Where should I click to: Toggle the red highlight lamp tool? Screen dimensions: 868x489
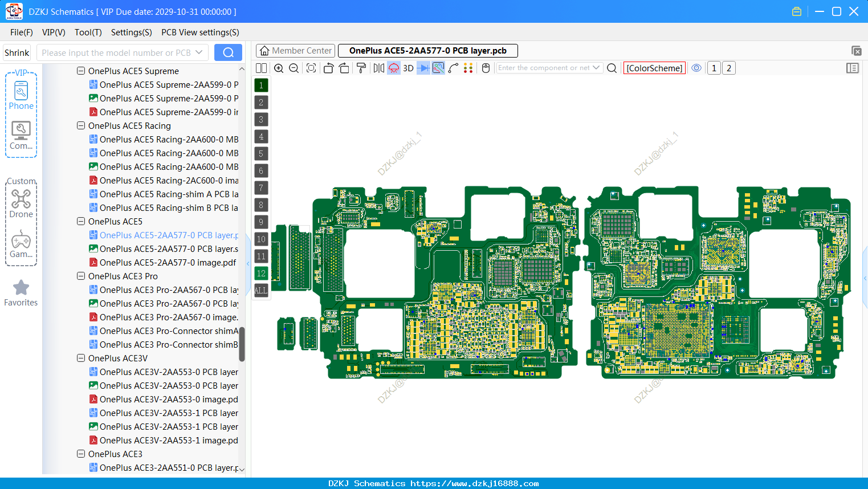pos(394,68)
